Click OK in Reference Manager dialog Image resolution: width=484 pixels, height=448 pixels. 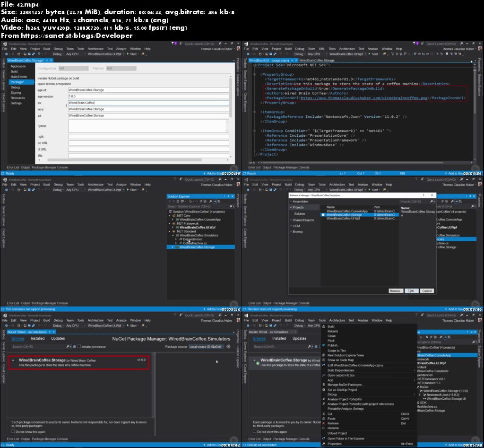click(x=411, y=291)
